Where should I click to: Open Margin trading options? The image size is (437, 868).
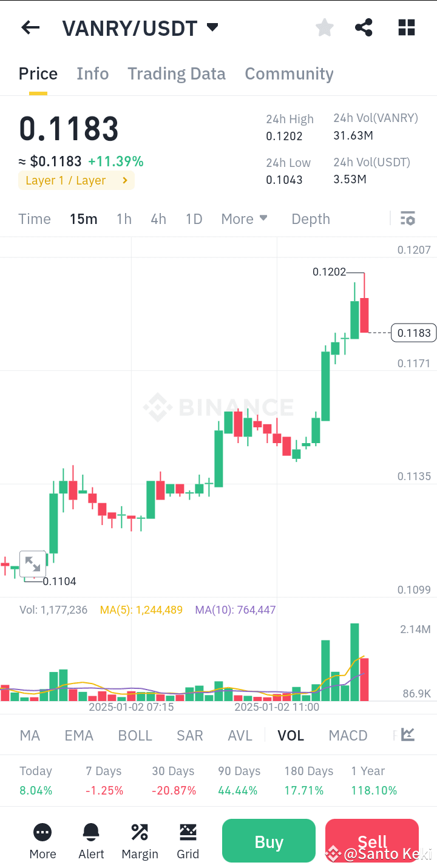[x=140, y=841]
